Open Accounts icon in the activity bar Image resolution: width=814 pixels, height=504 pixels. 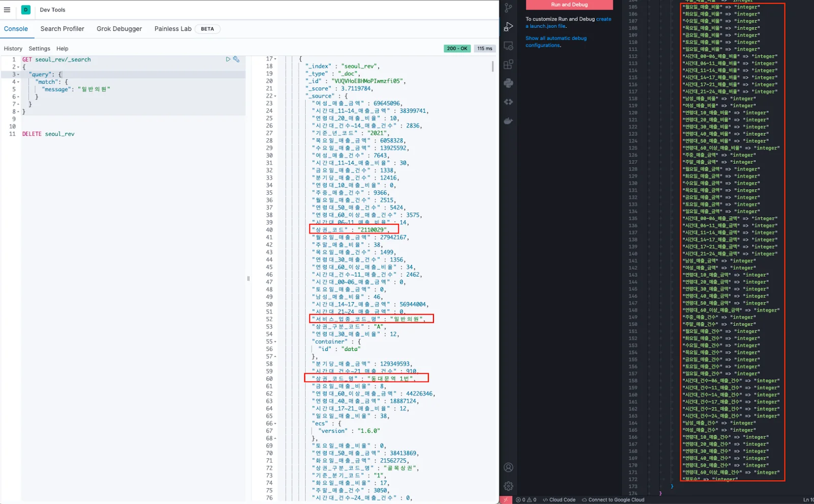click(x=508, y=467)
